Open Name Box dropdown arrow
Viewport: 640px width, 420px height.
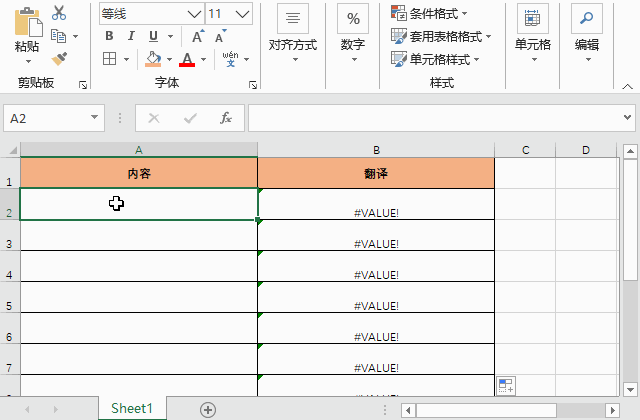click(x=95, y=118)
